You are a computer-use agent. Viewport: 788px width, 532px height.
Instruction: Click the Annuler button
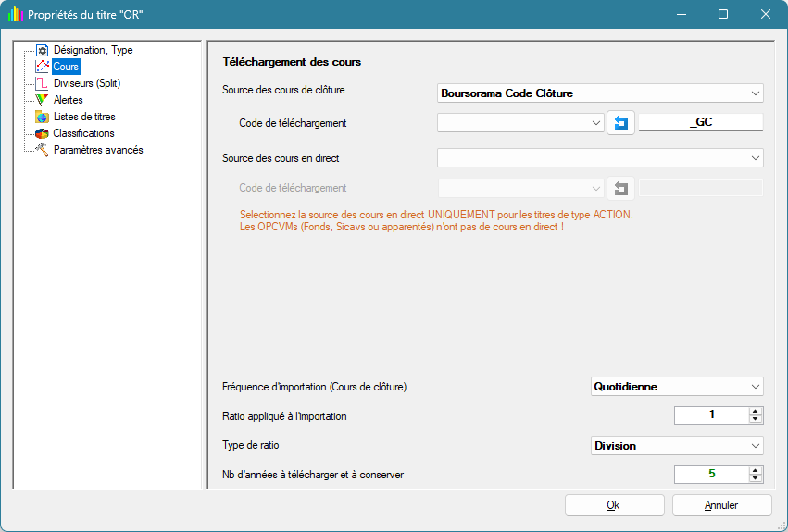click(x=721, y=505)
